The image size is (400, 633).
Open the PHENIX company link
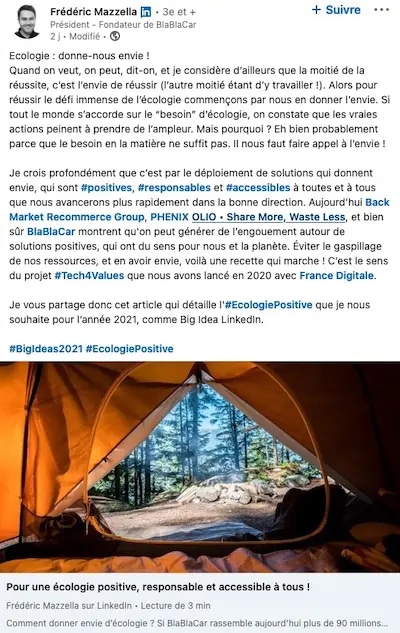pos(169,217)
